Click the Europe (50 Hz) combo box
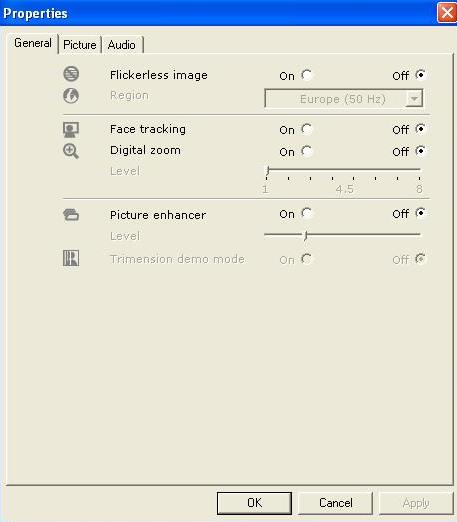Image resolution: width=457 pixels, height=522 pixels. (x=344, y=98)
